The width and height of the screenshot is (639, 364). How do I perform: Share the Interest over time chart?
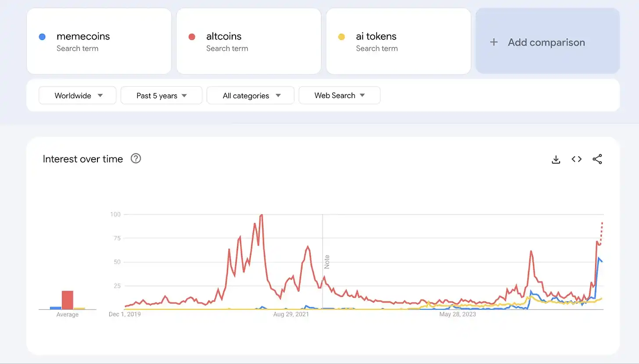pyautogui.click(x=597, y=159)
